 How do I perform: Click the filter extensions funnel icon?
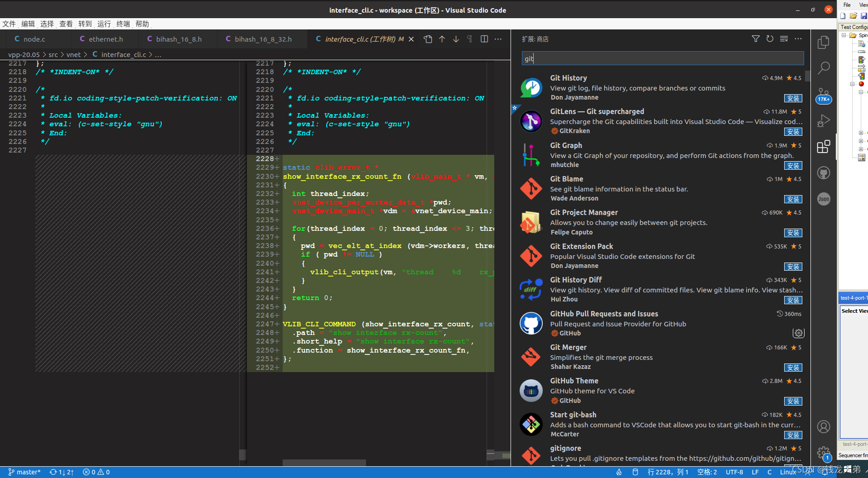pyautogui.click(x=756, y=39)
